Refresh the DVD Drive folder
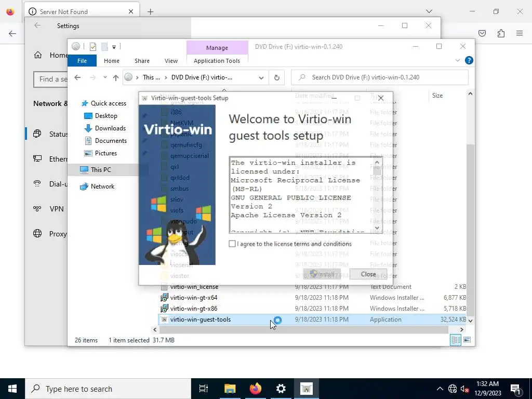 coord(277,78)
